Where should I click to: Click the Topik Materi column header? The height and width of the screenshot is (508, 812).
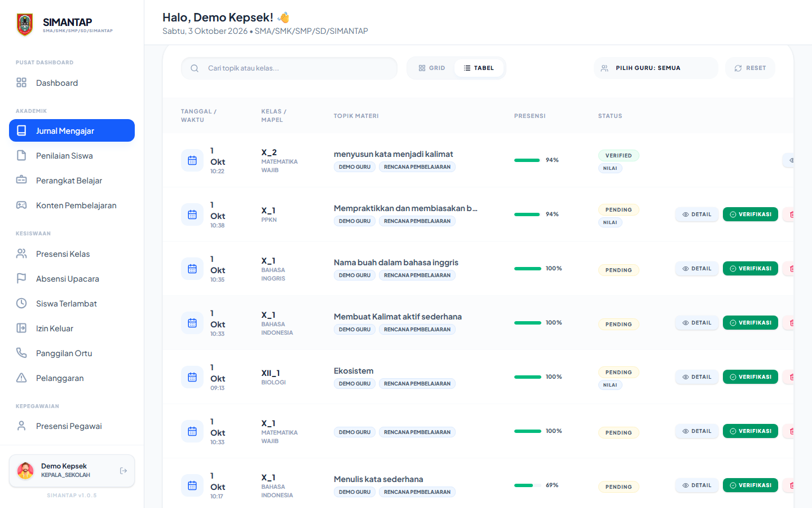click(x=356, y=116)
